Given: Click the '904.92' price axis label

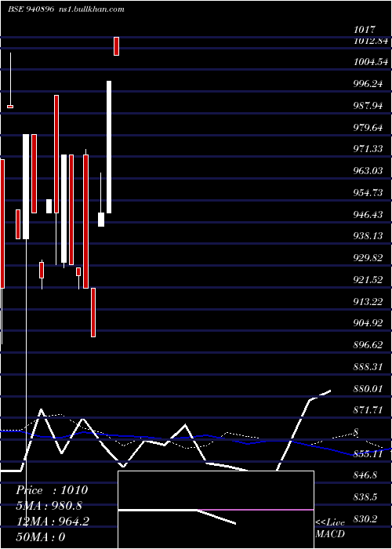Looking at the screenshot, I should click(368, 323).
